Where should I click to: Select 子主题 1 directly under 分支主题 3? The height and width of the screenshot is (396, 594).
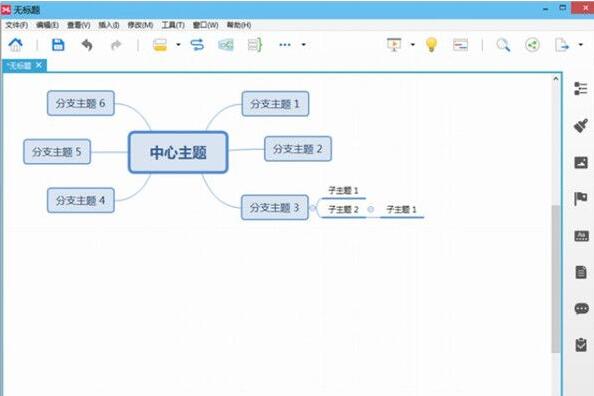click(x=343, y=190)
